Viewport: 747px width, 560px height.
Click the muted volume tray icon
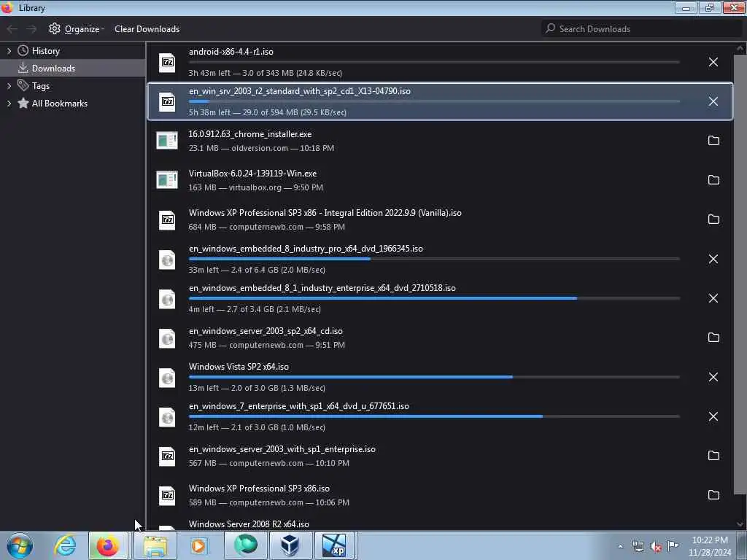pos(656,547)
